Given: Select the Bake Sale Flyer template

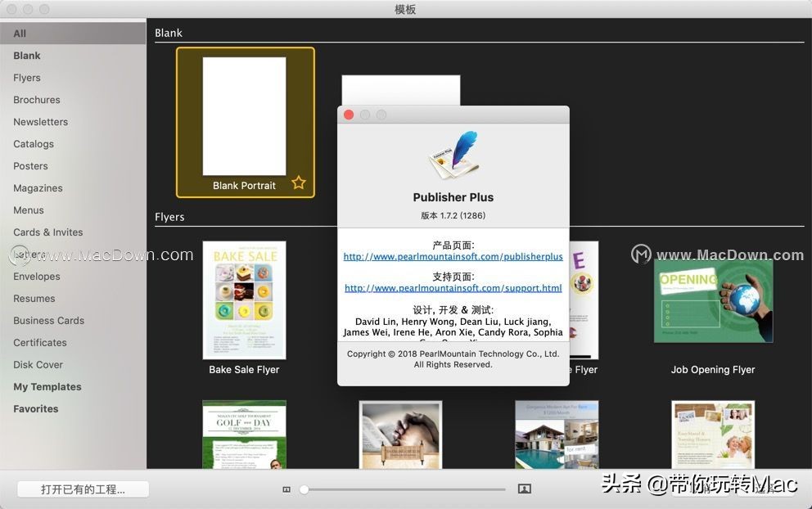Looking at the screenshot, I should tap(243, 300).
